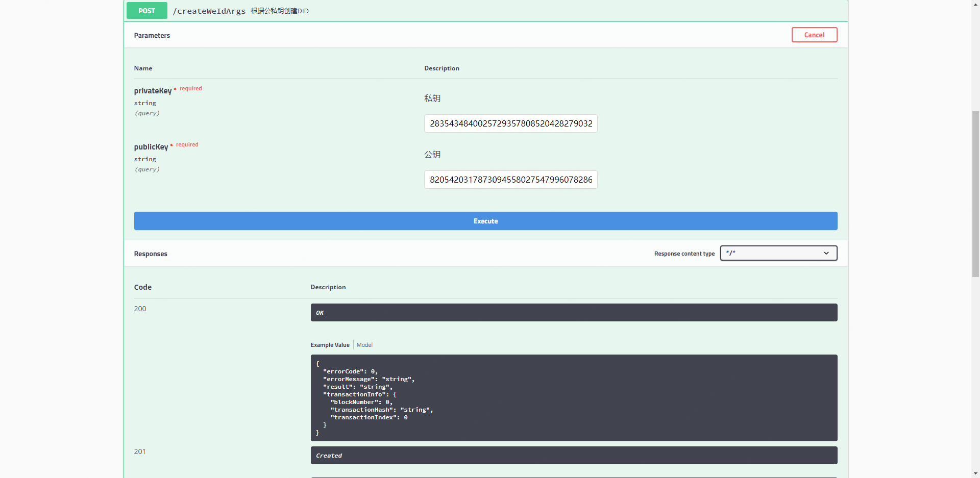
Task: Click the Created response description bar
Action: 574,456
